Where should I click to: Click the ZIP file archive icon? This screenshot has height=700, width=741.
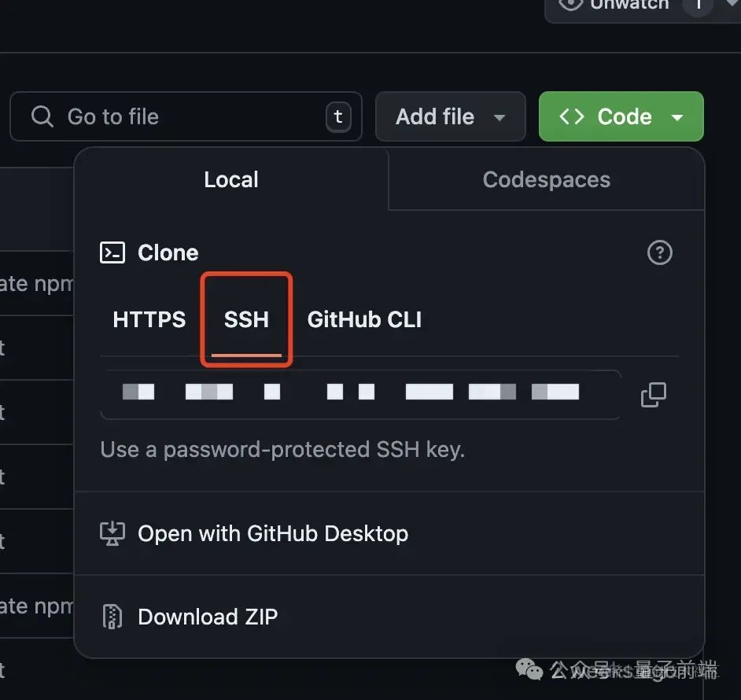click(x=112, y=617)
